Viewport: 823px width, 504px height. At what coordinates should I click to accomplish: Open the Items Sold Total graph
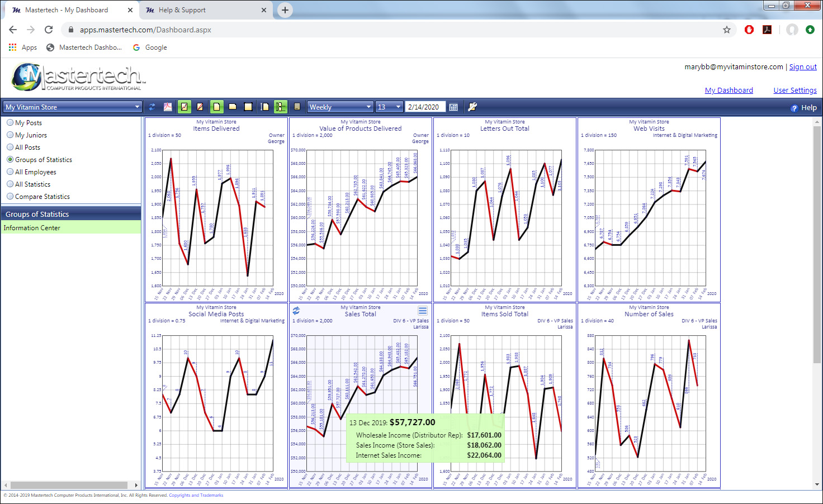[x=505, y=396]
